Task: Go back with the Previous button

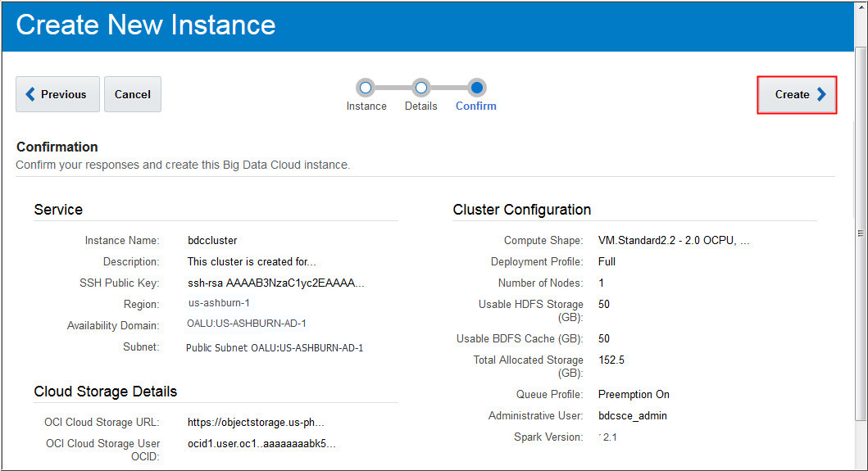Action: pos(57,94)
